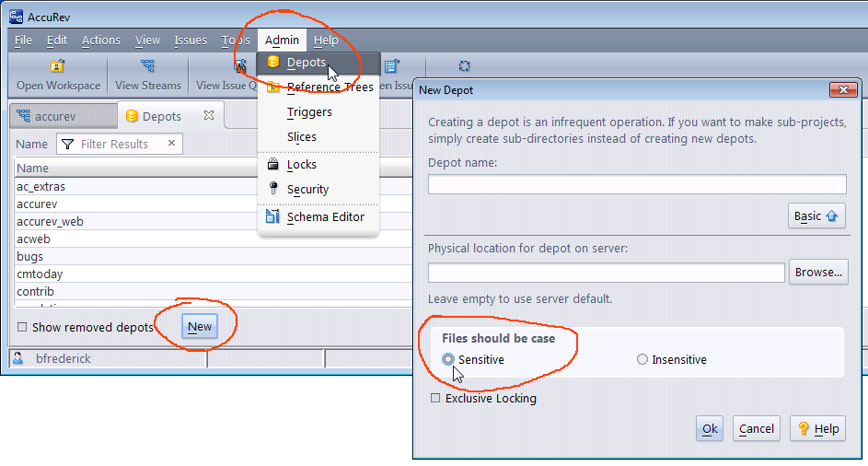The height and width of the screenshot is (466, 868).
Task: Click the Filter Results input field
Action: click(119, 144)
